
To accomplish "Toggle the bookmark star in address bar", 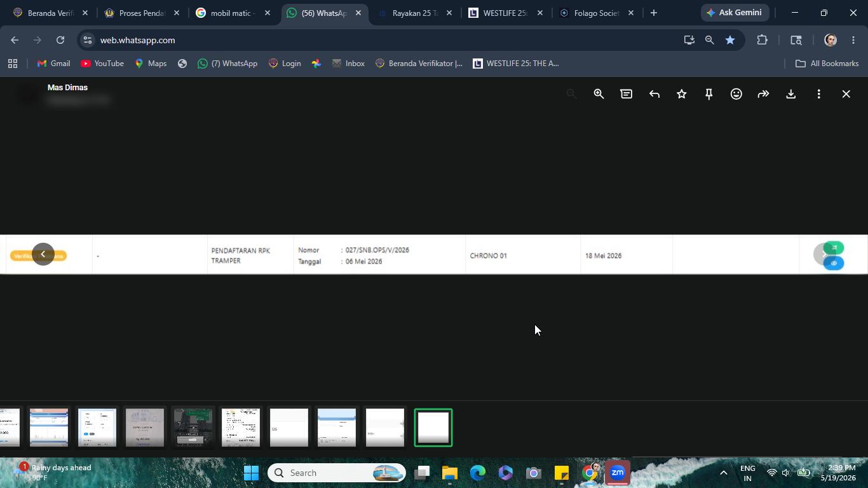I will pos(730,40).
